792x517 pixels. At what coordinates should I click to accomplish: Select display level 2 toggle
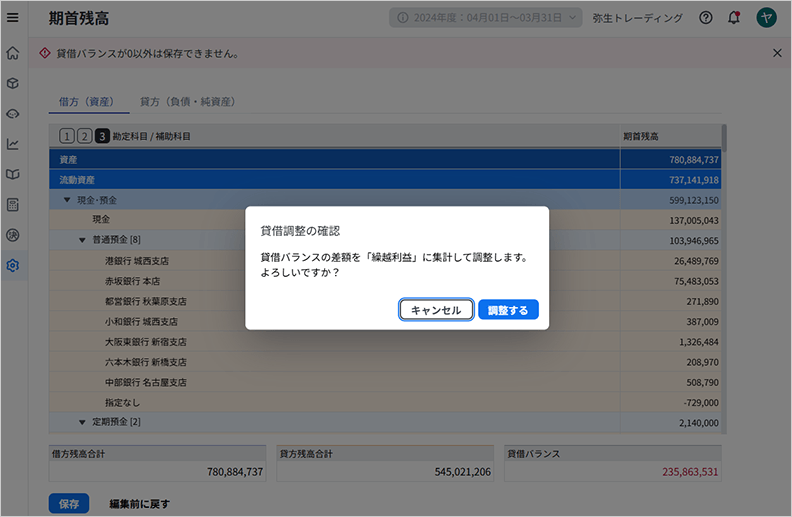(84, 136)
